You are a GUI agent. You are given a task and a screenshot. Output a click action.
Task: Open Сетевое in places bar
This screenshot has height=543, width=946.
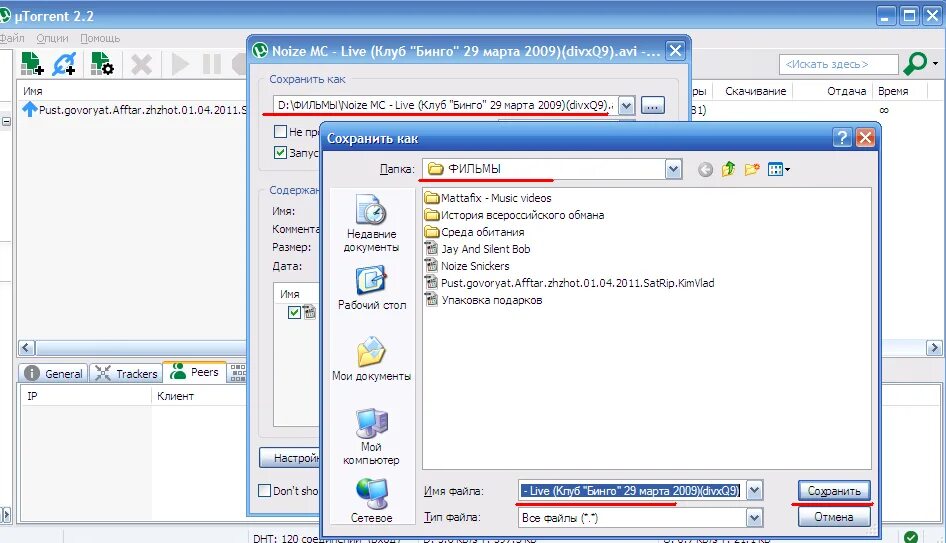point(371,500)
